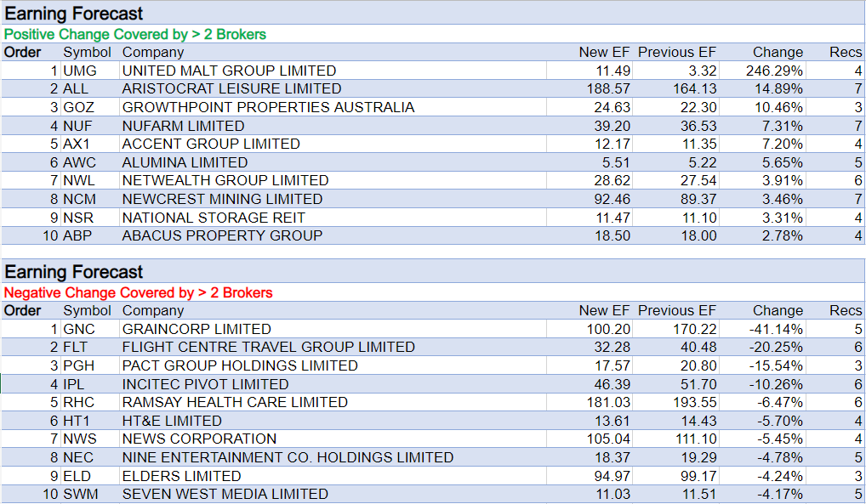This screenshot has width=866, height=504.
Task: Select the ABACUS PROPERTY GROUP cell
Action: 222,235
